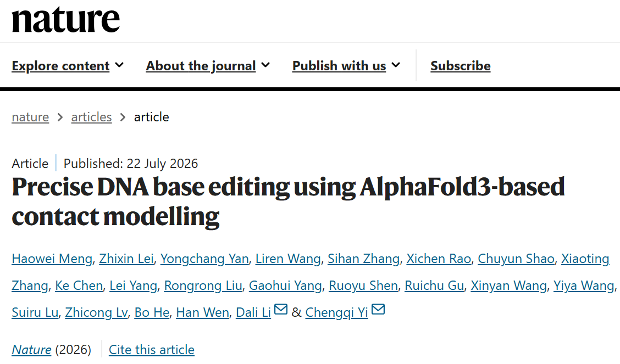Click corresponding author Chengqi Yi

click(x=337, y=312)
